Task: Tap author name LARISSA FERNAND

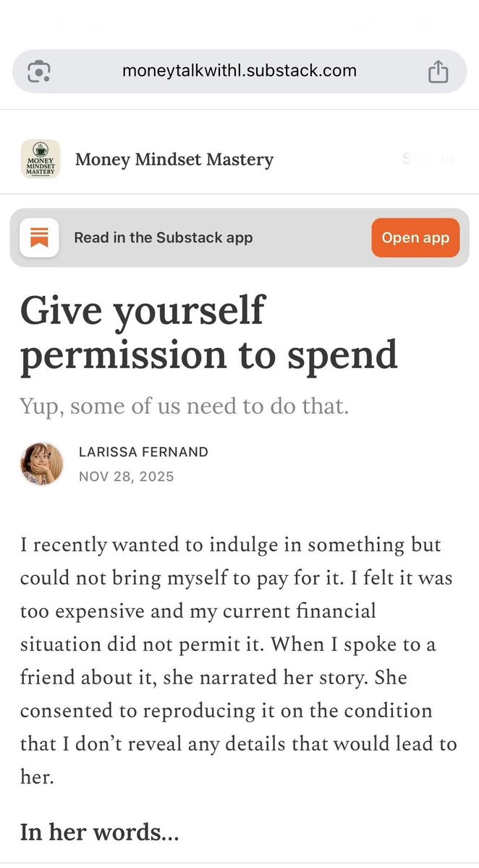Action: click(x=143, y=452)
